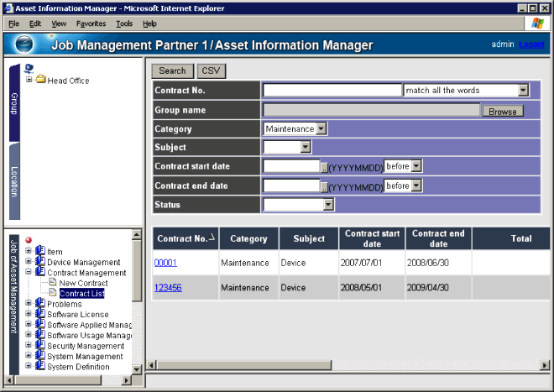Click the Head Office folder icon
Screen dimensions: 554x392
pos(40,81)
